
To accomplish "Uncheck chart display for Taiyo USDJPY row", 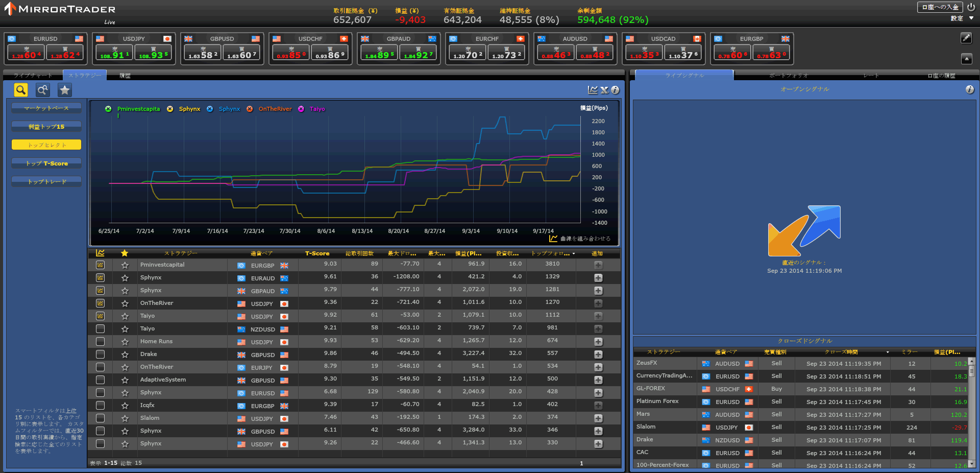I will (100, 316).
